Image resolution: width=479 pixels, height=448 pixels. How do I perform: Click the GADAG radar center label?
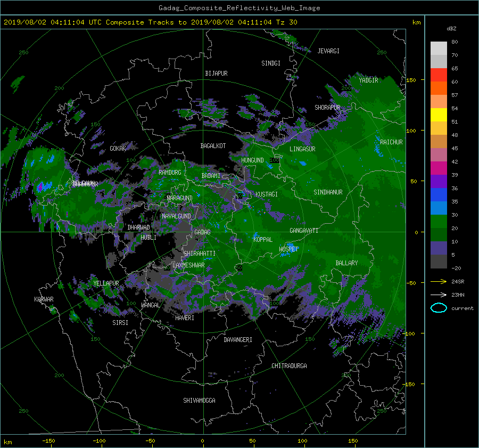click(202, 232)
